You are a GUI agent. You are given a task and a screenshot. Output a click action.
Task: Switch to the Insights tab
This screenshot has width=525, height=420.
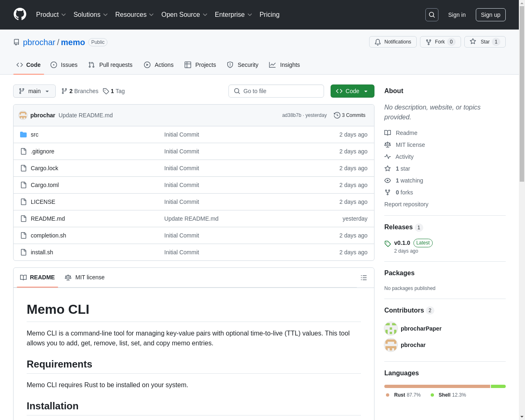pos(284,65)
